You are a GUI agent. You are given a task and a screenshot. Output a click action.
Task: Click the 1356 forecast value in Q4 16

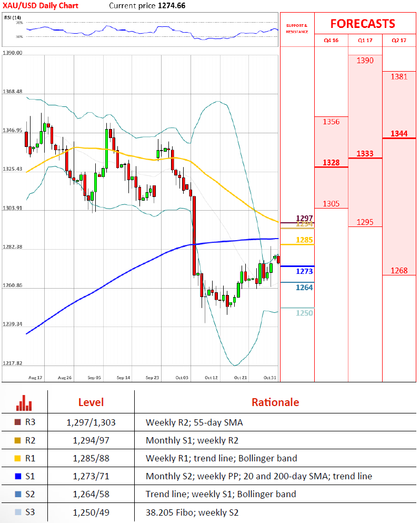tap(331, 122)
